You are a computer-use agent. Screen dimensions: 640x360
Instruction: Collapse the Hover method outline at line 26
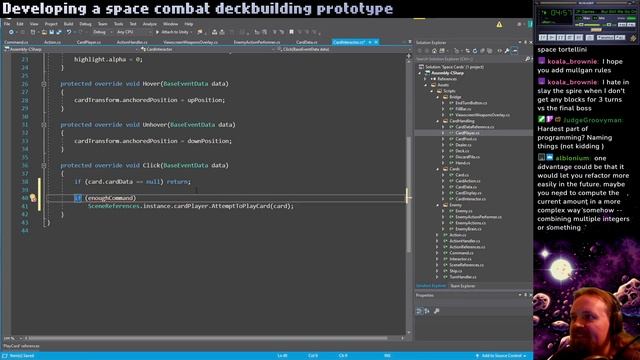[x=44, y=84]
